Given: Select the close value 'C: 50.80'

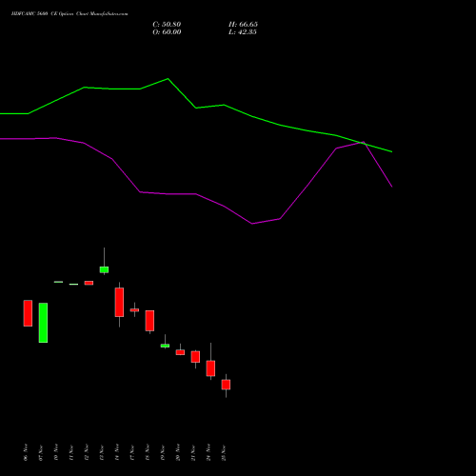Looking at the screenshot, I should pyautogui.click(x=167, y=25).
